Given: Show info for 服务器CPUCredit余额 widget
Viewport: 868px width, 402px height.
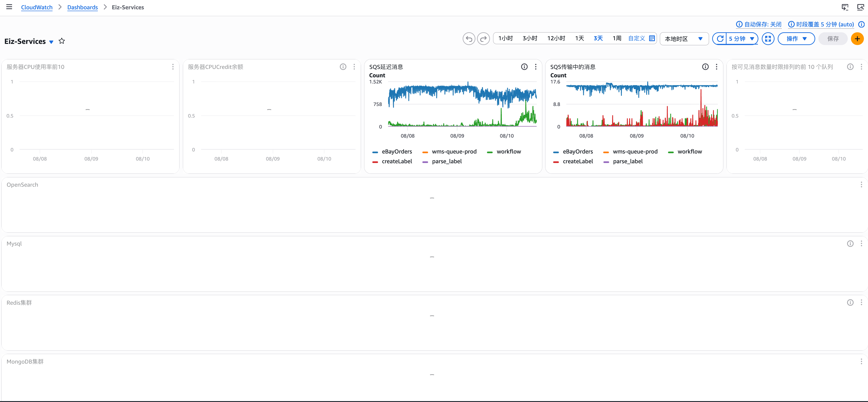Looking at the screenshot, I should [343, 67].
